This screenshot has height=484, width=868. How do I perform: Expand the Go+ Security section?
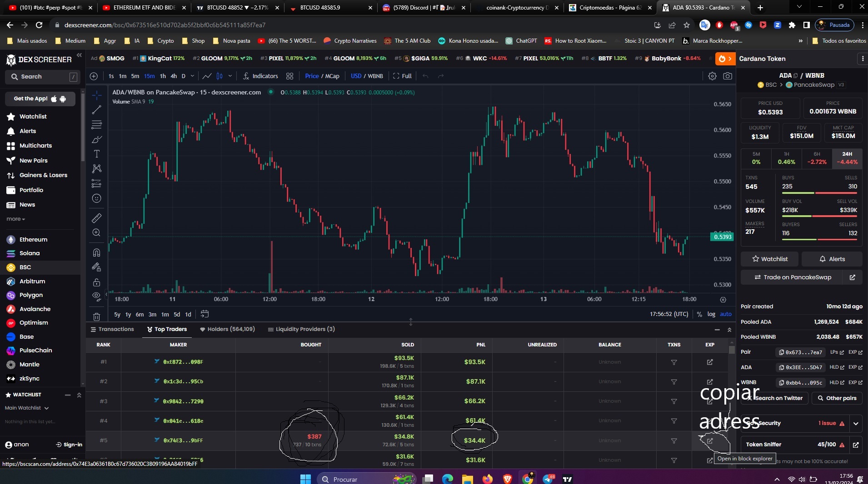pyautogui.click(x=856, y=423)
